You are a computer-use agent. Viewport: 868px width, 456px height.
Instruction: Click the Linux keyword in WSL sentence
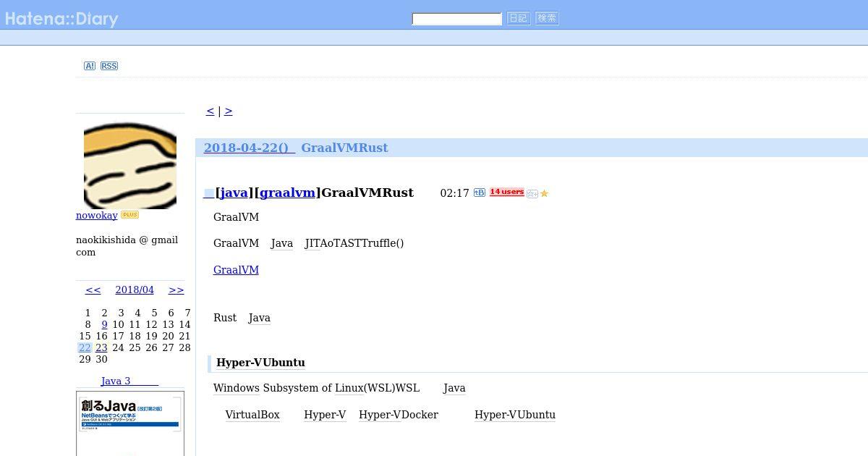(x=349, y=388)
